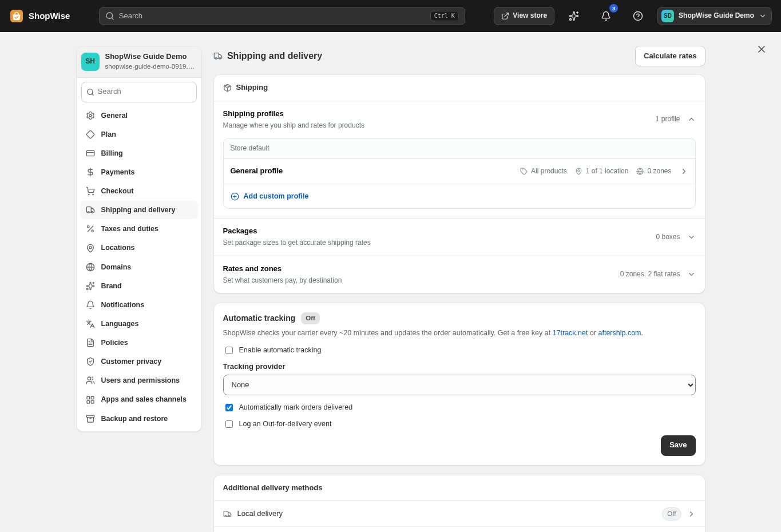Screen dimensions: 781x532
Task: Click the SD account avatar
Action: 668,16
